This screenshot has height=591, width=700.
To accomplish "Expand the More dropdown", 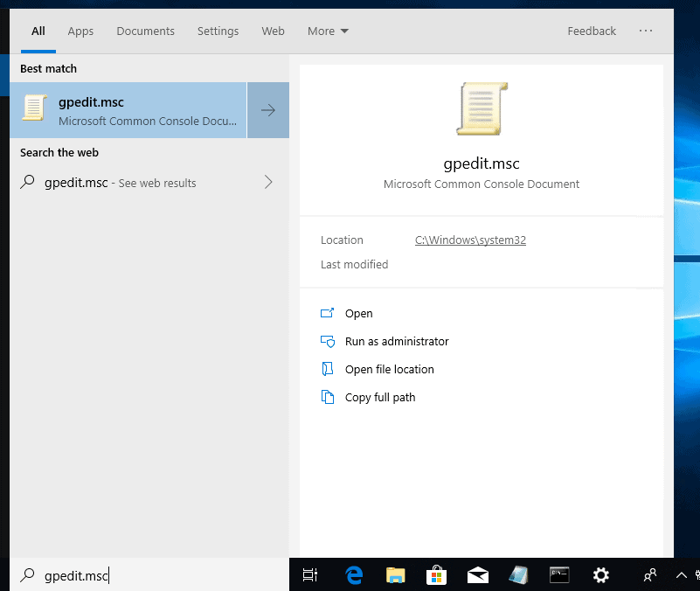I will [x=328, y=31].
